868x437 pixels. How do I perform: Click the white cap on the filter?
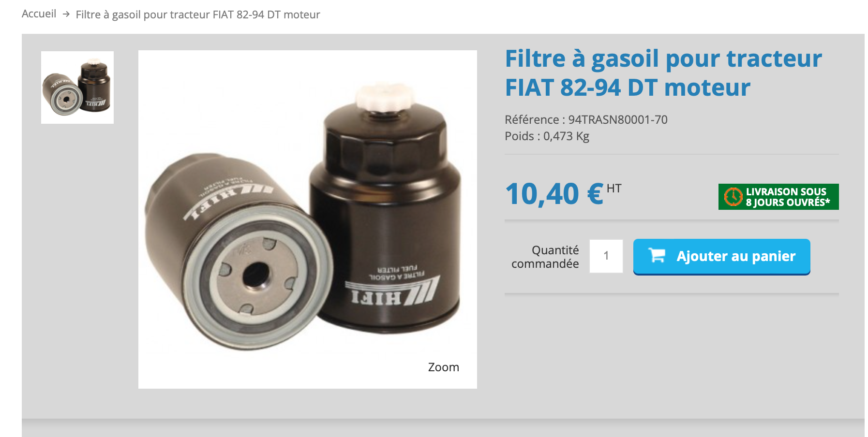coord(385,97)
